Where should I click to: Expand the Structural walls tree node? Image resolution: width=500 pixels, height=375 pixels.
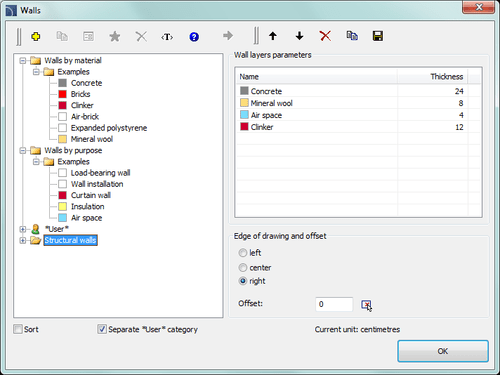tap(23, 240)
